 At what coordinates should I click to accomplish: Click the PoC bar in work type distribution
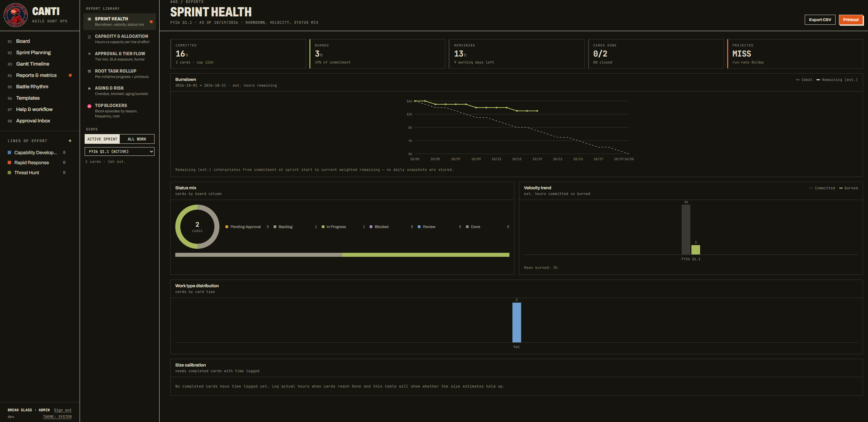(x=516, y=323)
